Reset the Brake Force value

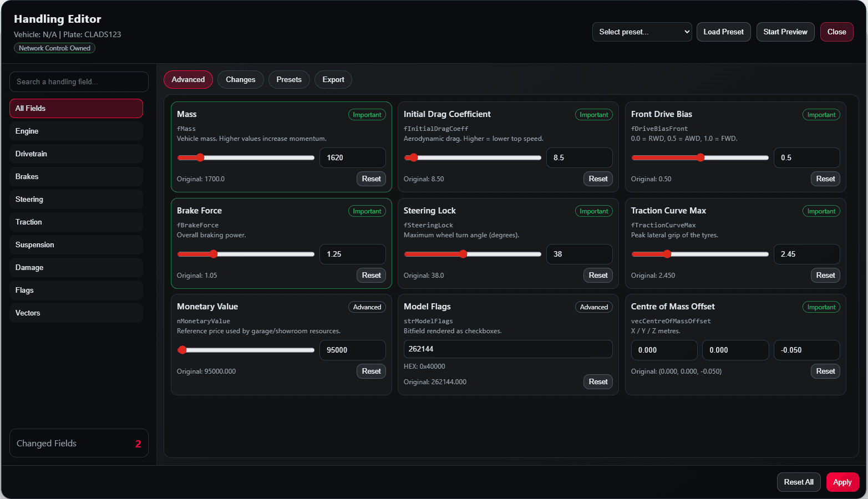point(371,276)
